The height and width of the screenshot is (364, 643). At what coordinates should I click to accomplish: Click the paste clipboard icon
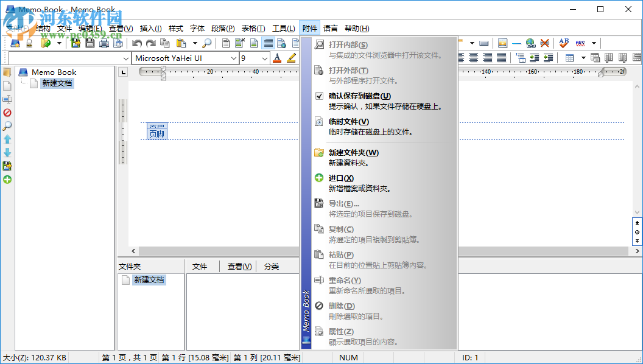[x=181, y=43]
